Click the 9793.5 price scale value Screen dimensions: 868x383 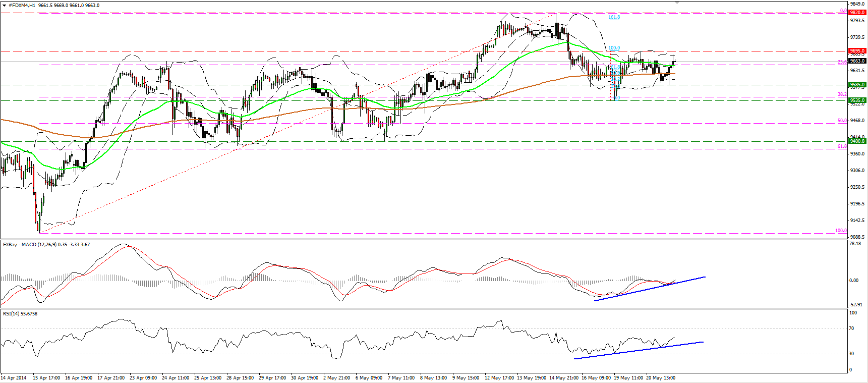coord(857,21)
